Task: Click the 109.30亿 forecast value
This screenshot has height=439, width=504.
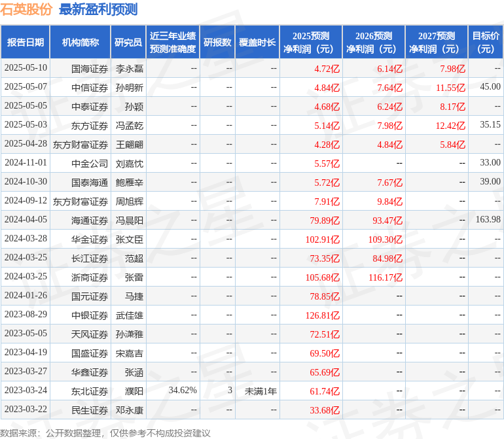Action: (386, 239)
